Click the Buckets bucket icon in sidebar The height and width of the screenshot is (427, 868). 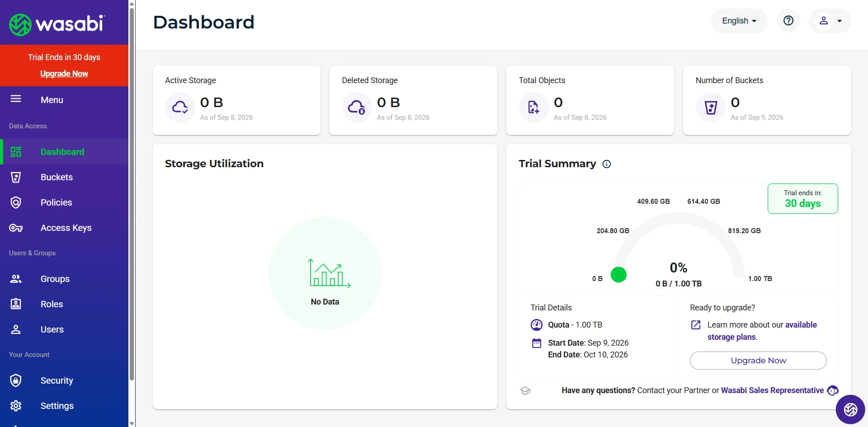[x=16, y=177]
